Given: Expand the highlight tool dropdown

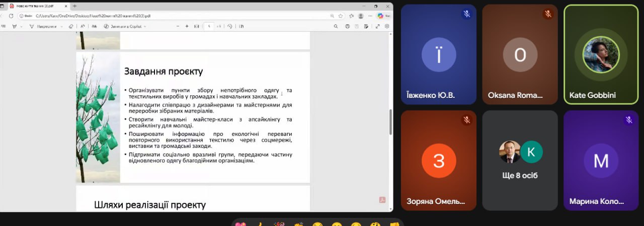Looking at the screenshot, I should 21,26.
